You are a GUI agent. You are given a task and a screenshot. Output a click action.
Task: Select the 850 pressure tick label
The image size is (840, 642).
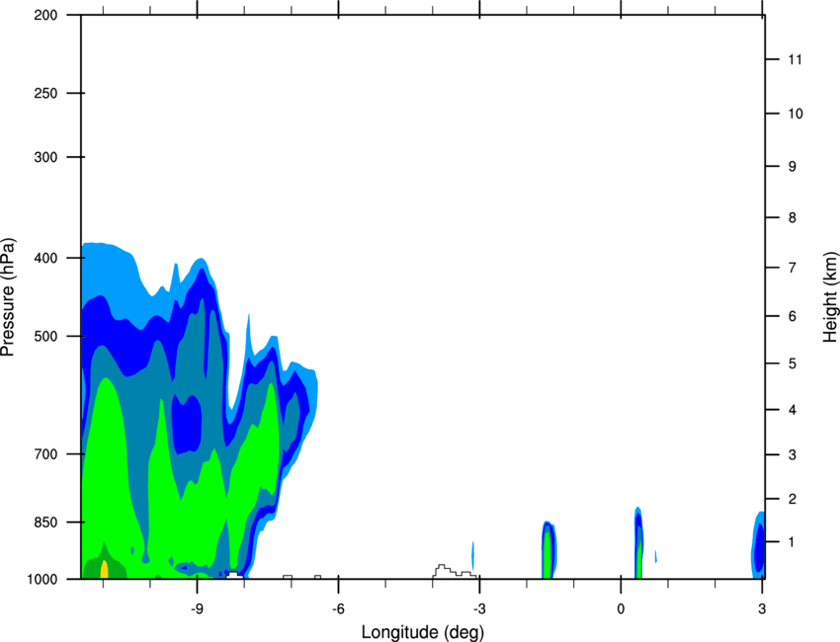(45, 522)
